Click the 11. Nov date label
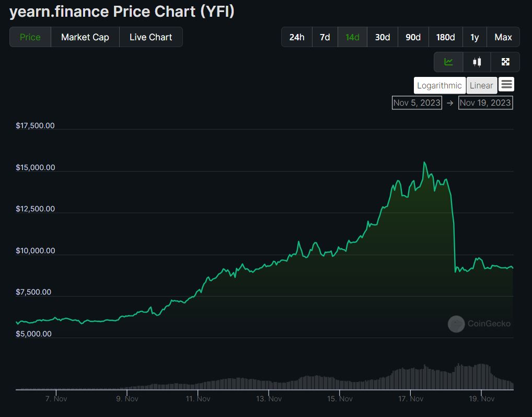This screenshot has width=532, height=417. (198, 399)
